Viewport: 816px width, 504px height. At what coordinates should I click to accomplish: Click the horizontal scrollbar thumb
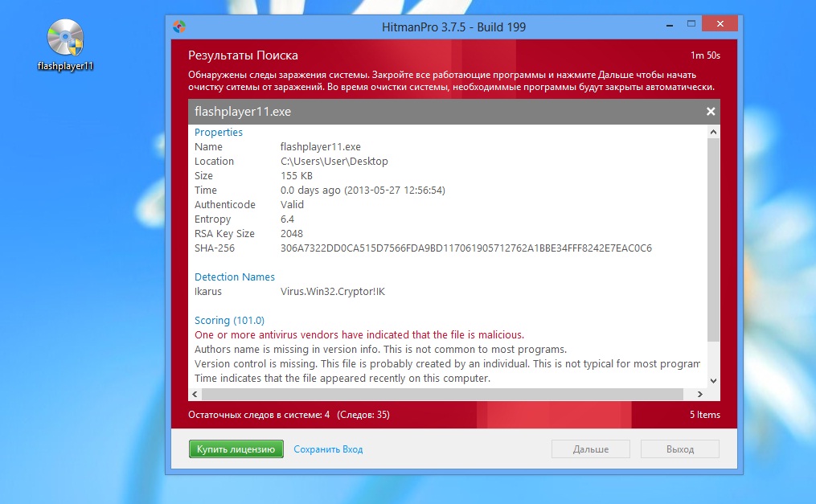coord(442,394)
